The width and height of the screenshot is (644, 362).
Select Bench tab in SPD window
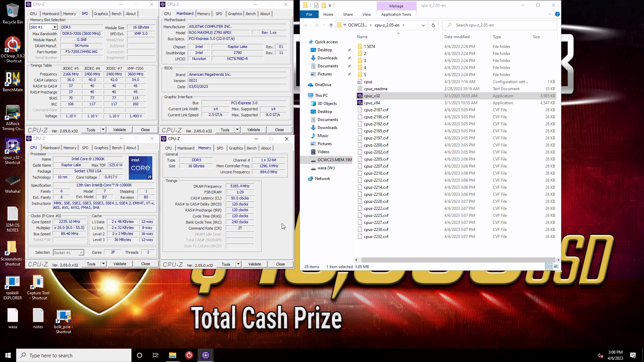116,14
